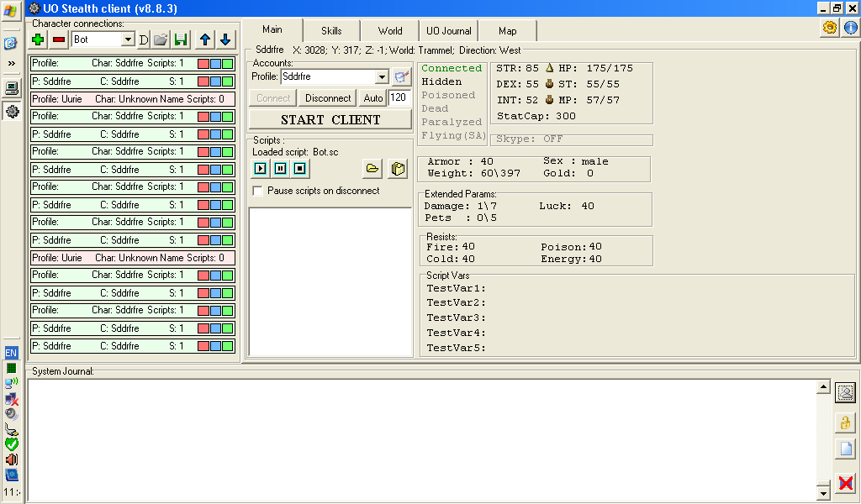
Task: Click the red X journal clear icon
Action: click(x=845, y=483)
